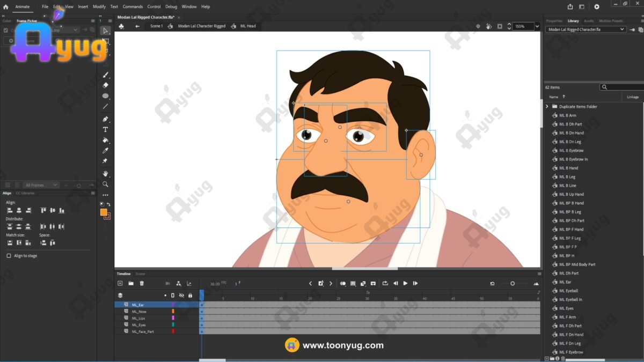Show parenting view in timeline
The height and width of the screenshot is (362, 644).
pyautogui.click(x=178, y=283)
